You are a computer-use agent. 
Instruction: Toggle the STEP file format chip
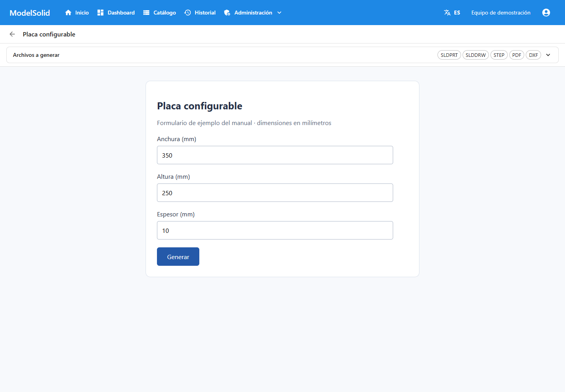499,55
